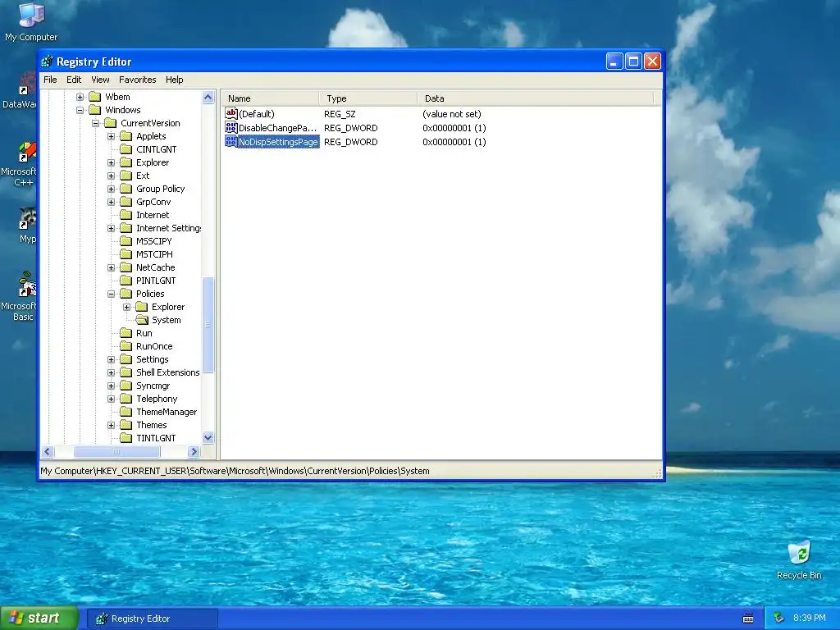Click the tree scroll down arrow
The image size is (840, 630).
(x=208, y=438)
